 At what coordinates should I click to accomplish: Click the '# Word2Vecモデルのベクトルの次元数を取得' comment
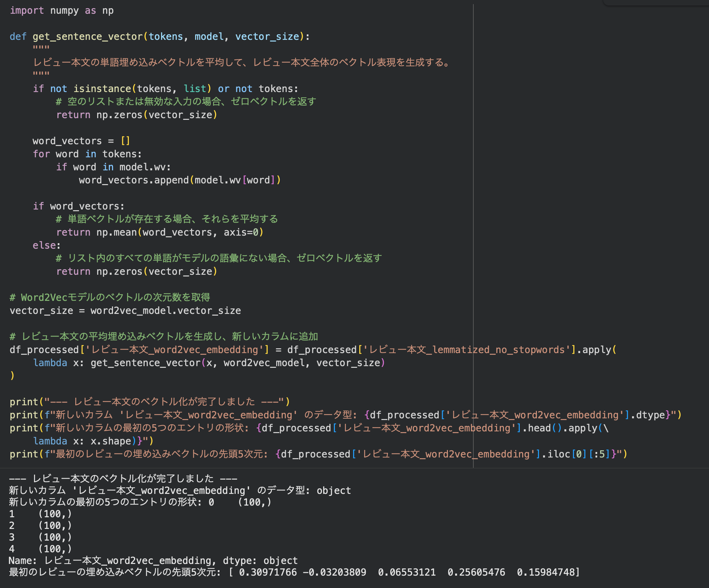click(110, 297)
